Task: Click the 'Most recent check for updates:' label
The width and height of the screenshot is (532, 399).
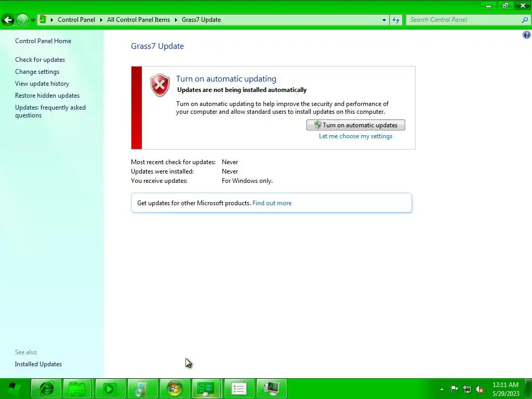Action: [x=173, y=162]
